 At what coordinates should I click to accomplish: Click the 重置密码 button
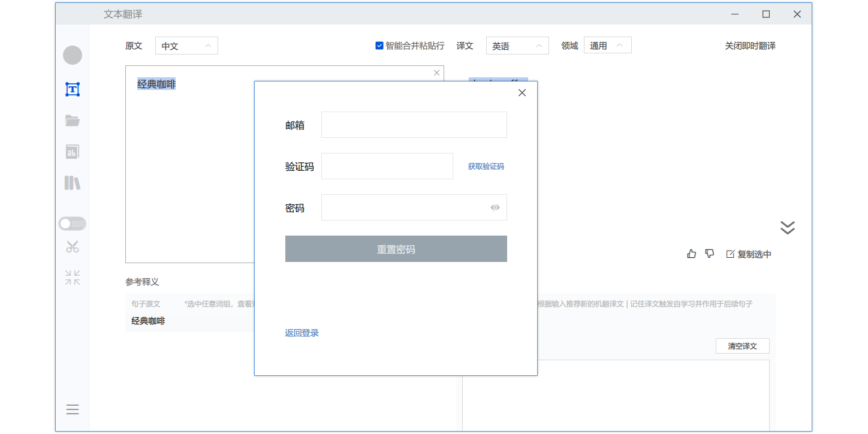point(396,249)
